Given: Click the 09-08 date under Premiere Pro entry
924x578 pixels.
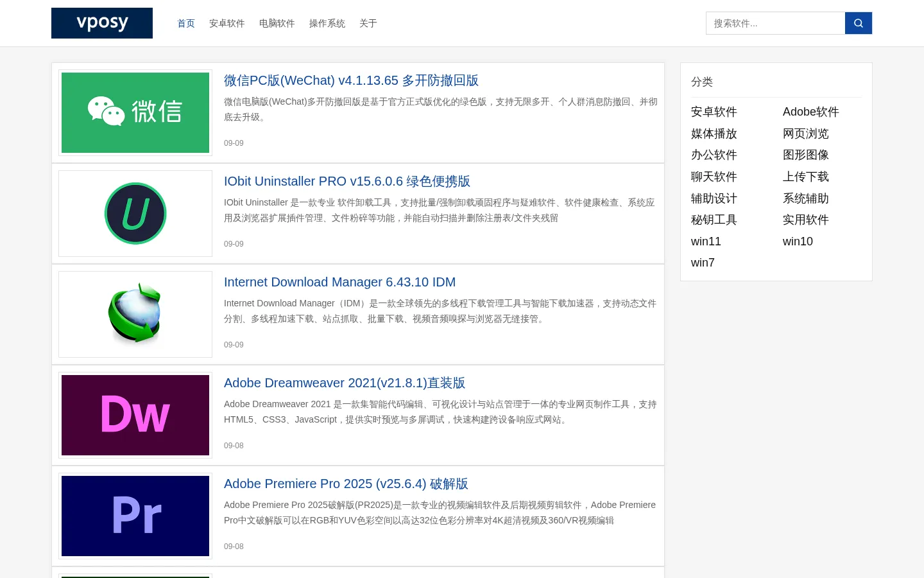Looking at the screenshot, I should click(234, 547).
